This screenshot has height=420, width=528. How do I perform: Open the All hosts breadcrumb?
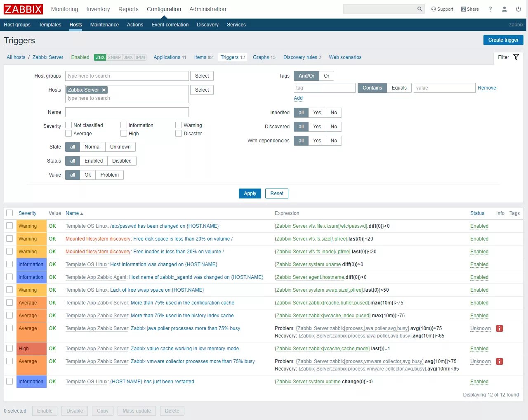16,57
